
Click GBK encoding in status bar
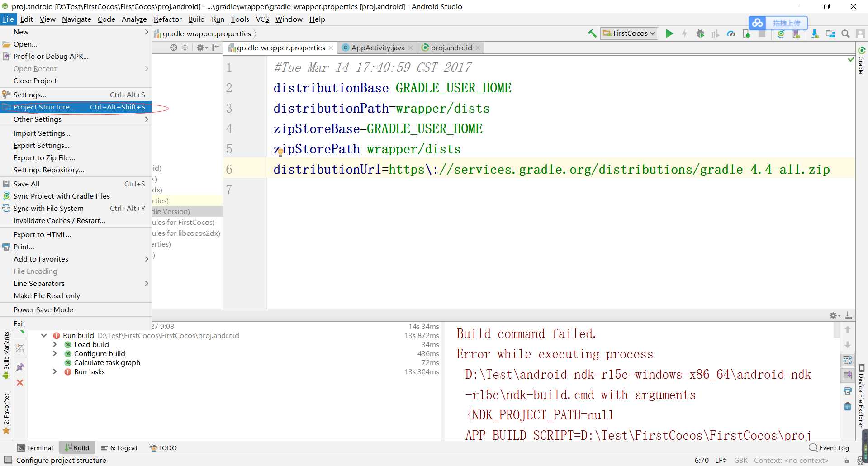click(x=740, y=460)
